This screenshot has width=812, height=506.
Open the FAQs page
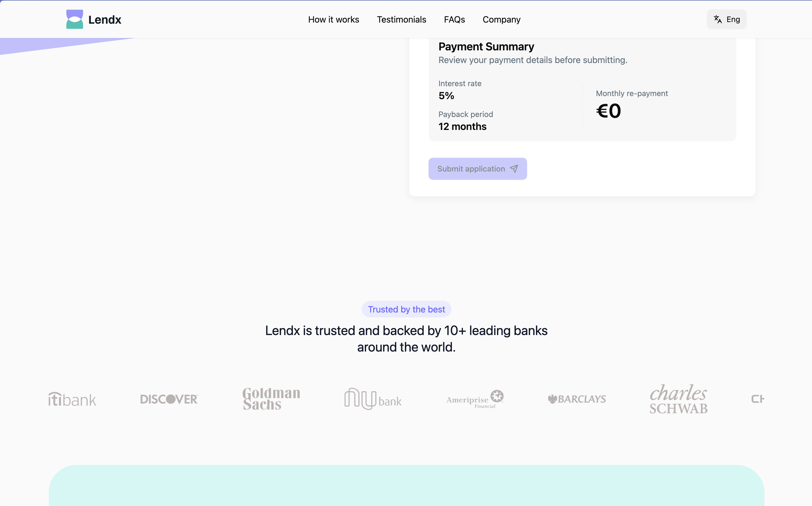tap(454, 20)
